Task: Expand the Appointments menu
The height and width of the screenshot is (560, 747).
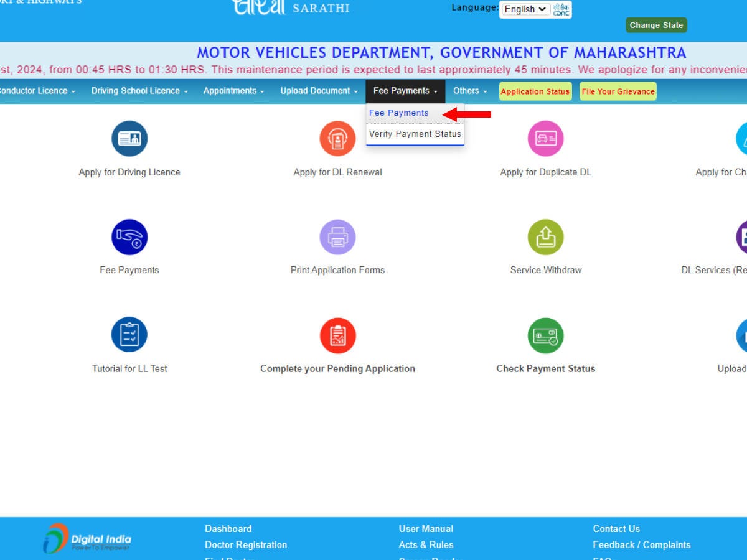Action: pos(233,91)
